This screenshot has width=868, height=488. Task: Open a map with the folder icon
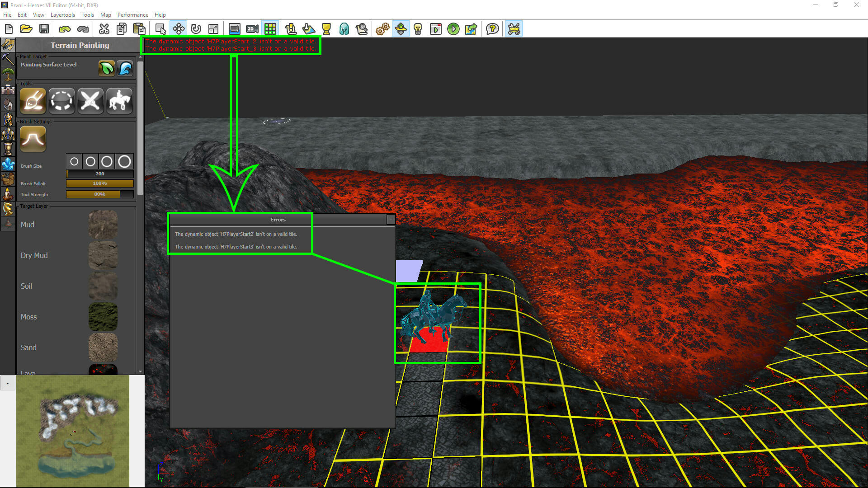[x=26, y=29]
